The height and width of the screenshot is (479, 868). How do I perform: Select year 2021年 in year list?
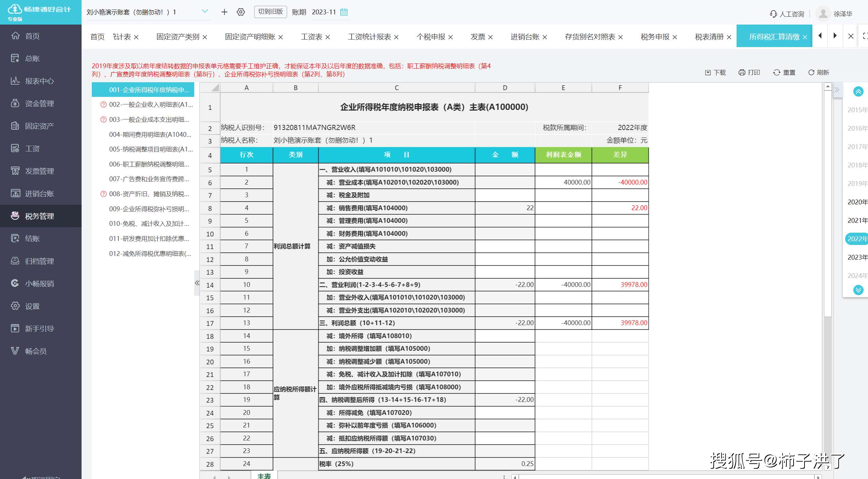(x=857, y=220)
